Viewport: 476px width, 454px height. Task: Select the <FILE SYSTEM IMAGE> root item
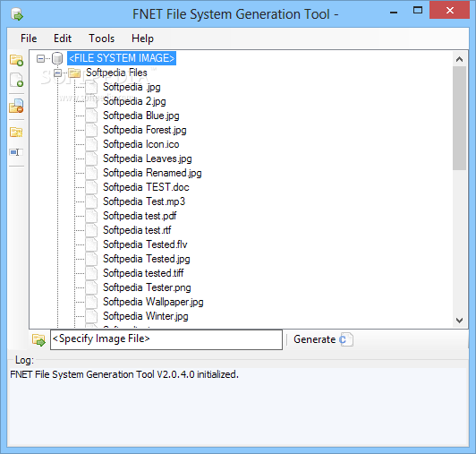[x=122, y=58]
